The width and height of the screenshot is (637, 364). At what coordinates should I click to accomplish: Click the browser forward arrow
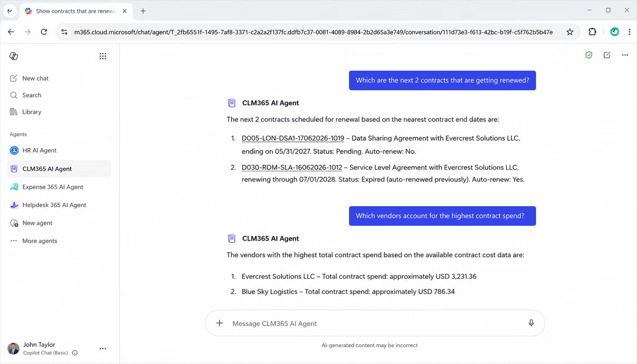coord(27,32)
